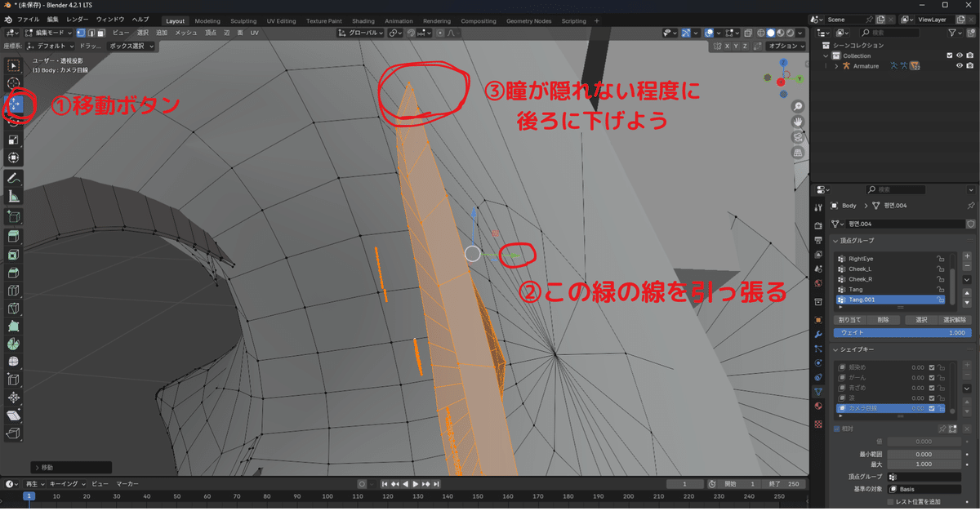Image resolution: width=980 pixels, height=511 pixels.
Task: Select the Annotate pencil tool
Action: [14, 178]
